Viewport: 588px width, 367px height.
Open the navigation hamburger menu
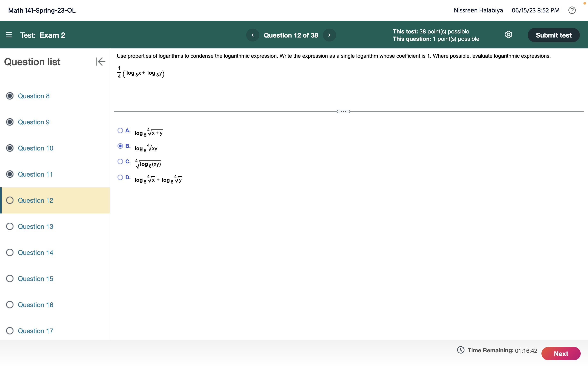(x=9, y=35)
